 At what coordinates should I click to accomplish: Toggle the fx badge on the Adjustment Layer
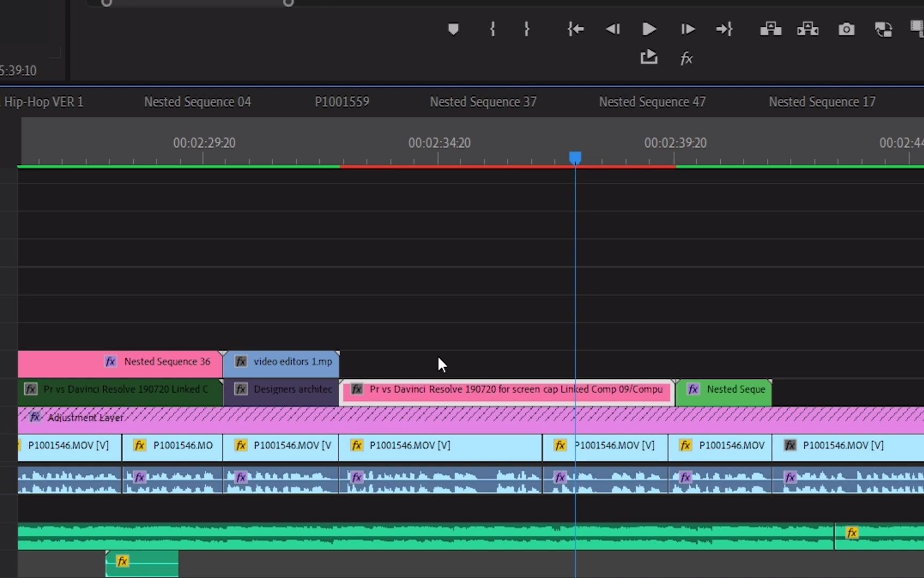point(35,417)
